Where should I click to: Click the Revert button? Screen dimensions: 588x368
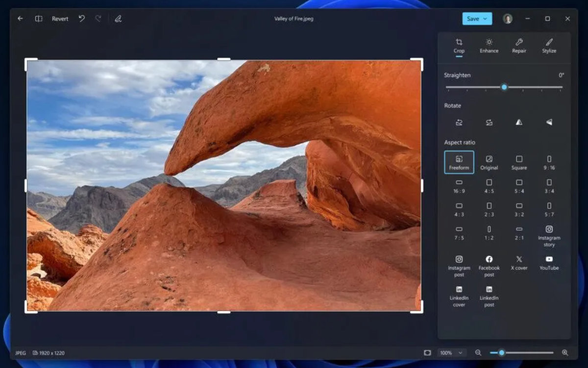pos(60,19)
